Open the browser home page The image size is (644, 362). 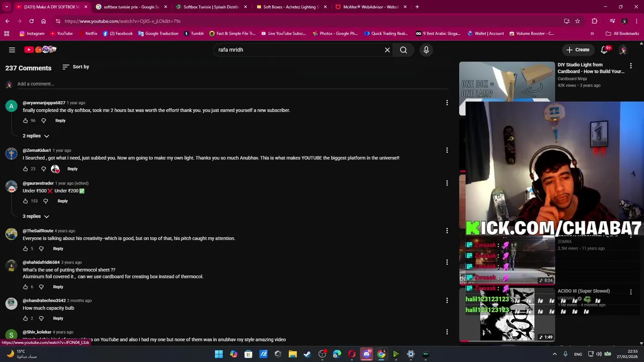pyautogui.click(x=43, y=21)
